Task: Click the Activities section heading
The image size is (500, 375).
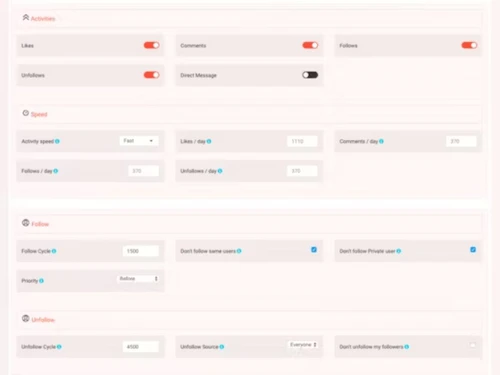Action: (43, 19)
